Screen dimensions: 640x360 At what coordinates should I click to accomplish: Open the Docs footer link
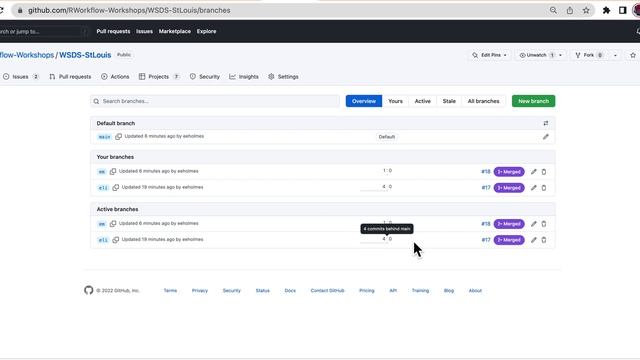(290, 291)
